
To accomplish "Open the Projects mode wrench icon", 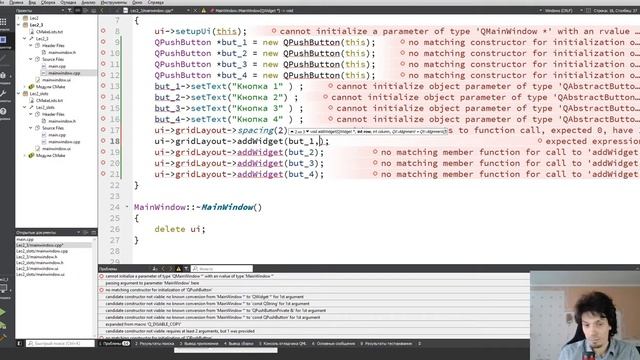I will pyautogui.click(x=3, y=94).
